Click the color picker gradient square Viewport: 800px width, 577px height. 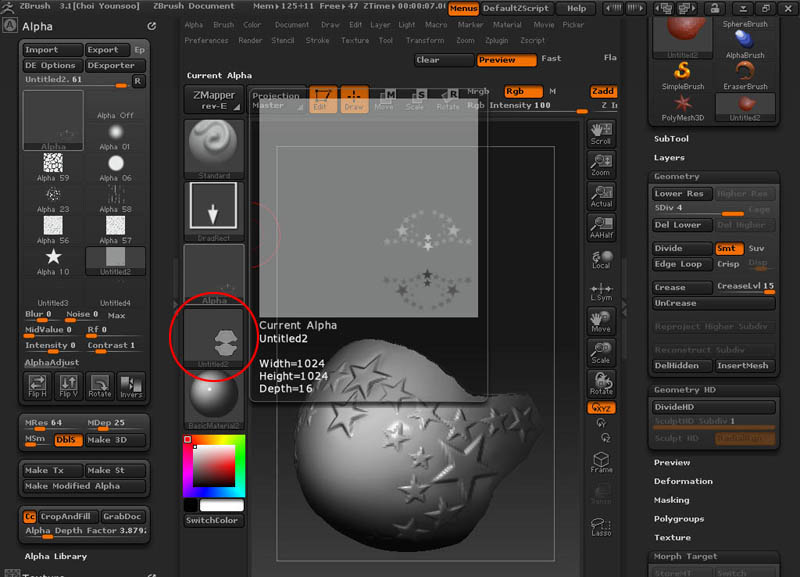tap(214, 466)
